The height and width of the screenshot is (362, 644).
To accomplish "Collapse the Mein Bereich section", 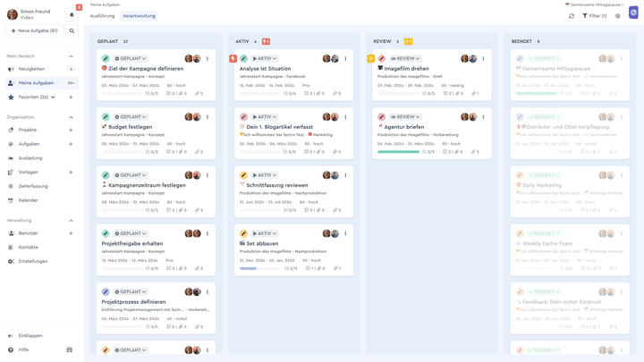I will (x=71, y=56).
